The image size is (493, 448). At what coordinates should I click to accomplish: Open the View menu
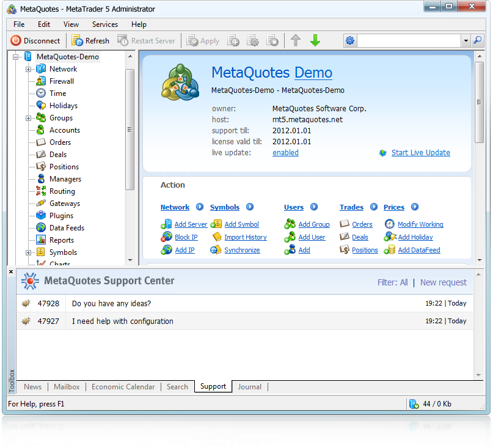tap(71, 24)
